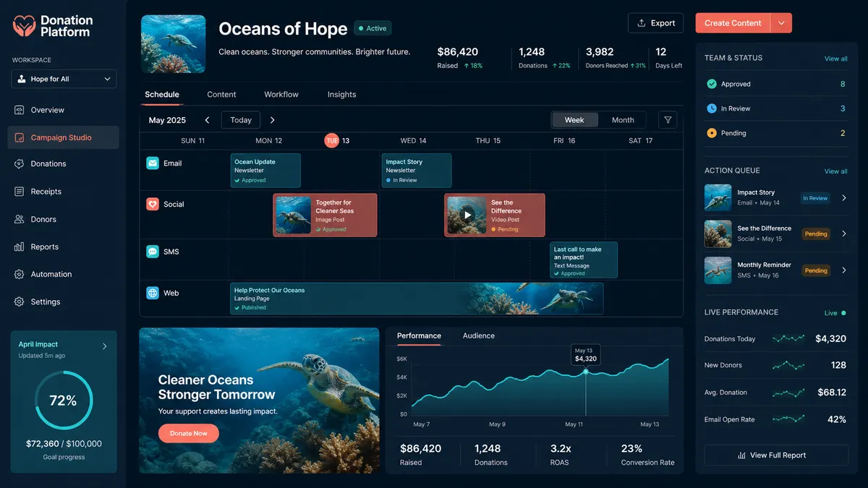The image size is (868, 488).
Task: Click the Donations sidebar icon
Action: coord(19,164)
